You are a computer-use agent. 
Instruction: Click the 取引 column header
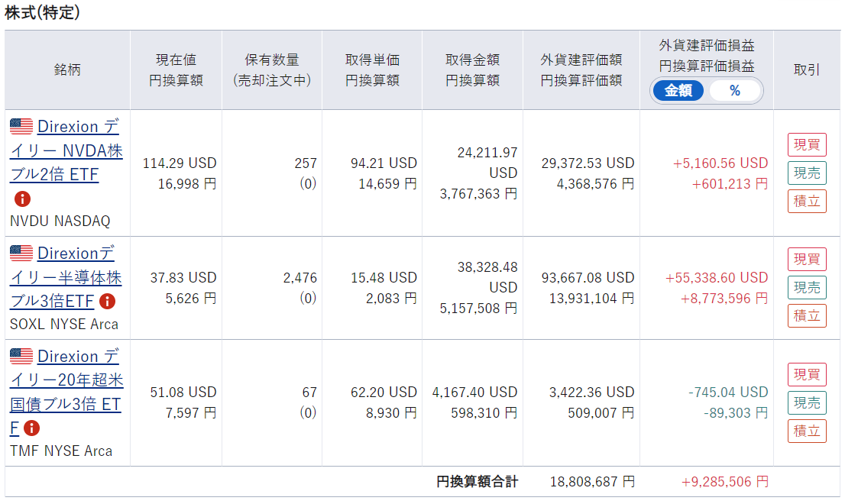(807, 70)
